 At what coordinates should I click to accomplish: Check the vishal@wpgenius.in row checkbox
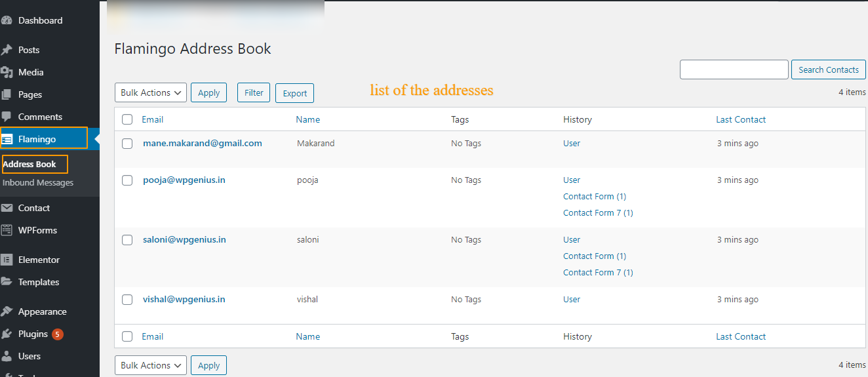[127, 300]
